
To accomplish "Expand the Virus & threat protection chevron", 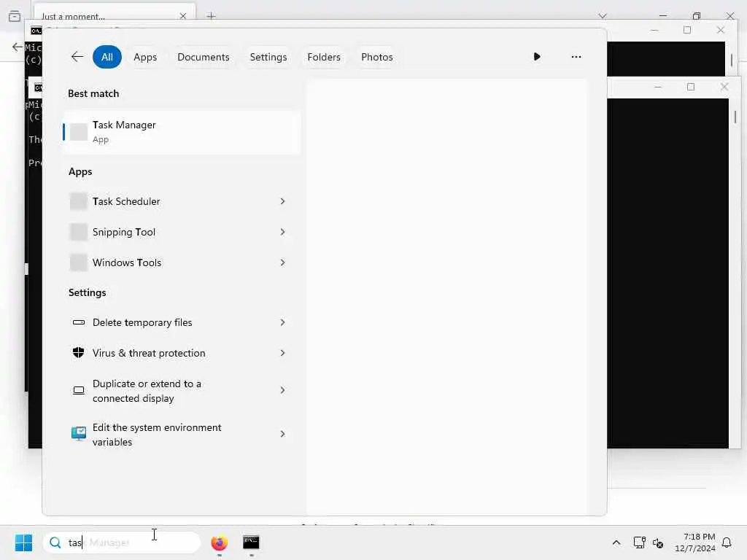I will click(x=282, y=353).
